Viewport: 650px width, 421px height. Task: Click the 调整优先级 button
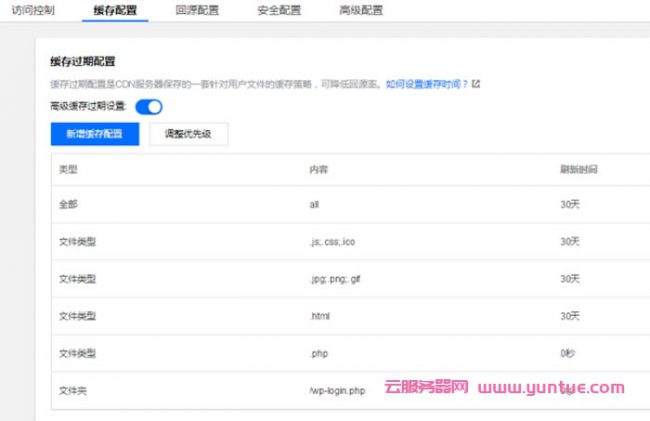(188, 135)
